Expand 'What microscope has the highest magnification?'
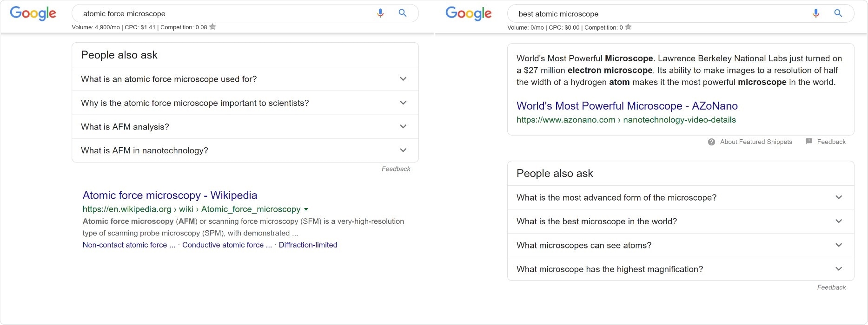 click(x=681, y=269)
